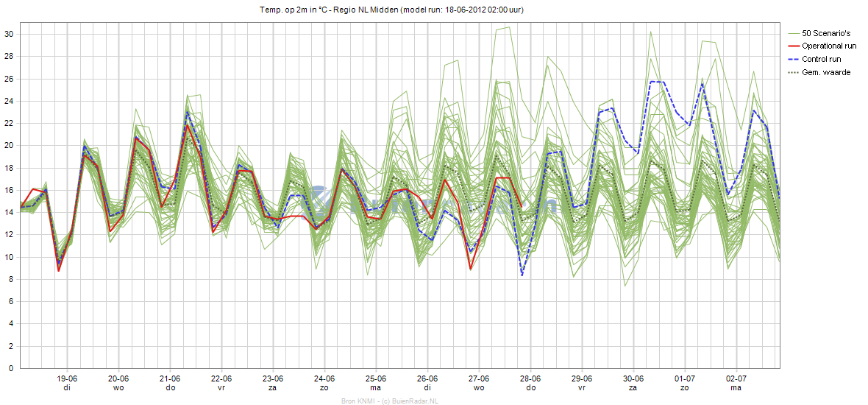Viewport: 868px width, 405px height.
Task: Click the y-axis value '8'
Action: [11, 279]
